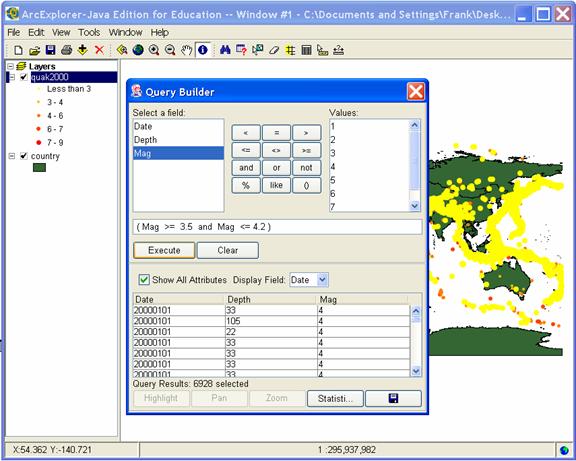Click the Statistics button

[335, 399]
